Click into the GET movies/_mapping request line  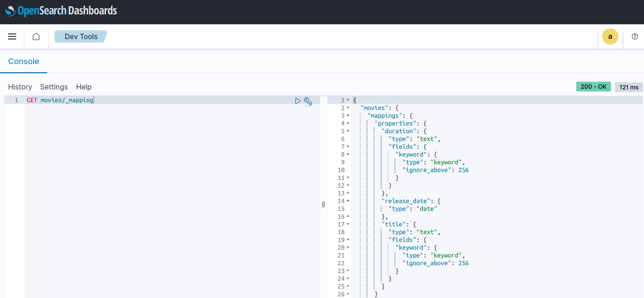coord(60,100)
